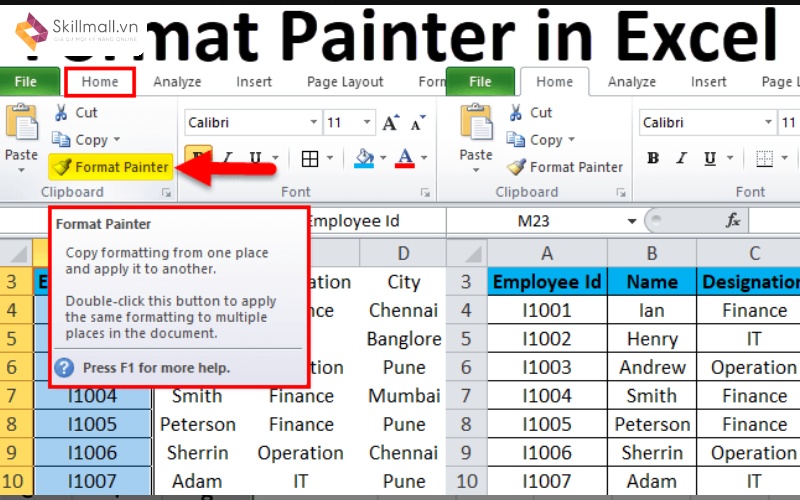Open font size 11 dropdown in left window
Screen dimensions: 800x500
click(366, 122)
